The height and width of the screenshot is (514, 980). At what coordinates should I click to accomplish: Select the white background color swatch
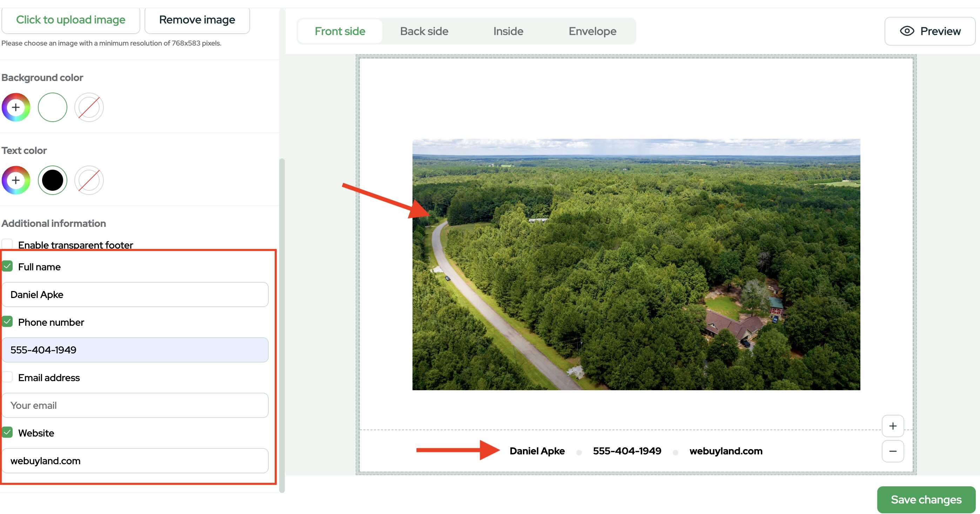[x=53, y=107]
